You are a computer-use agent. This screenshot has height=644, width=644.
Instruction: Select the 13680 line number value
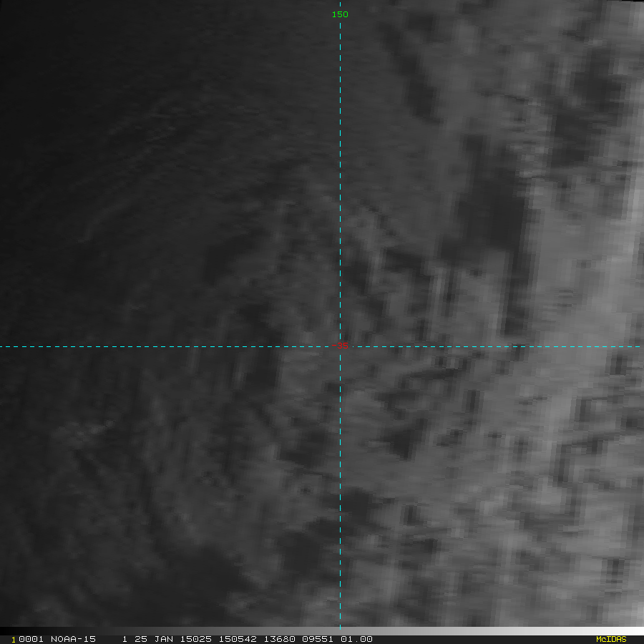280,639
